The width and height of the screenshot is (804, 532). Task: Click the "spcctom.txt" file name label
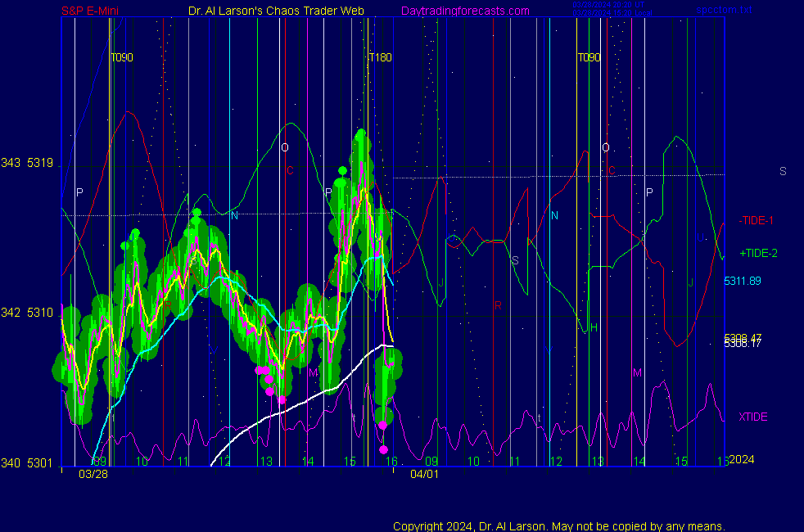724,10
